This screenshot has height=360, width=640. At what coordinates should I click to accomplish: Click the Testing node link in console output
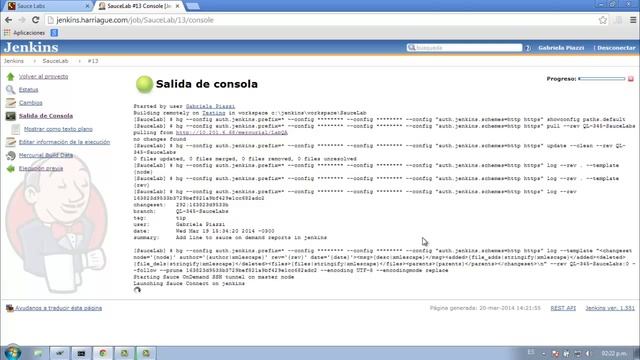213,113
